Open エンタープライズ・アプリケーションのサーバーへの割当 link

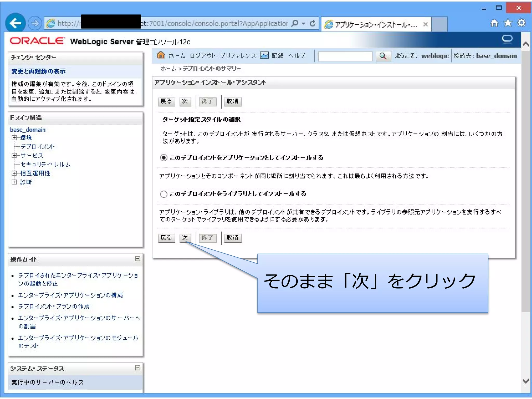[79, 322]
